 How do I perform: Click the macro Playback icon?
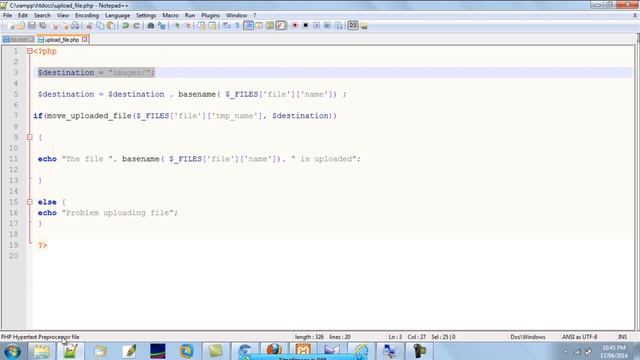[x=316, y=26]
